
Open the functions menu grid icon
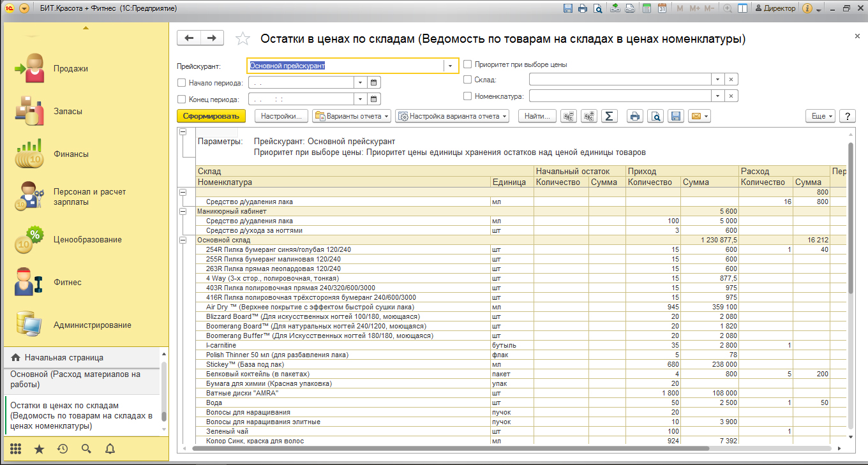pos(15,448)
